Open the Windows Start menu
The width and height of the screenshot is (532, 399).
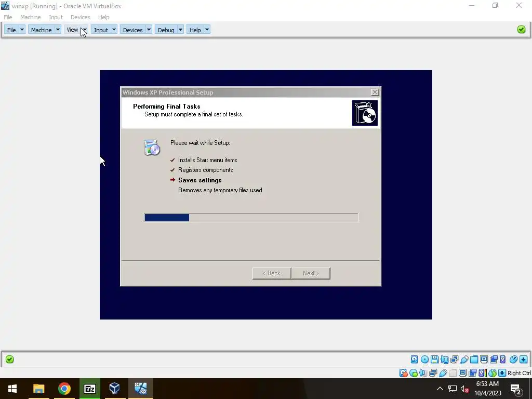(12, 389)
